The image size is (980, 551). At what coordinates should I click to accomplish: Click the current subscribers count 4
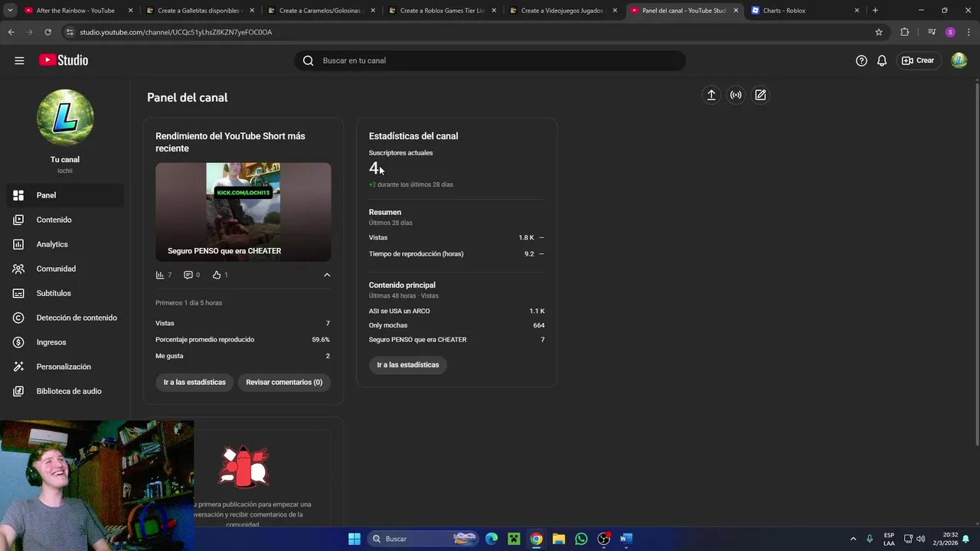tap(374, 168)
